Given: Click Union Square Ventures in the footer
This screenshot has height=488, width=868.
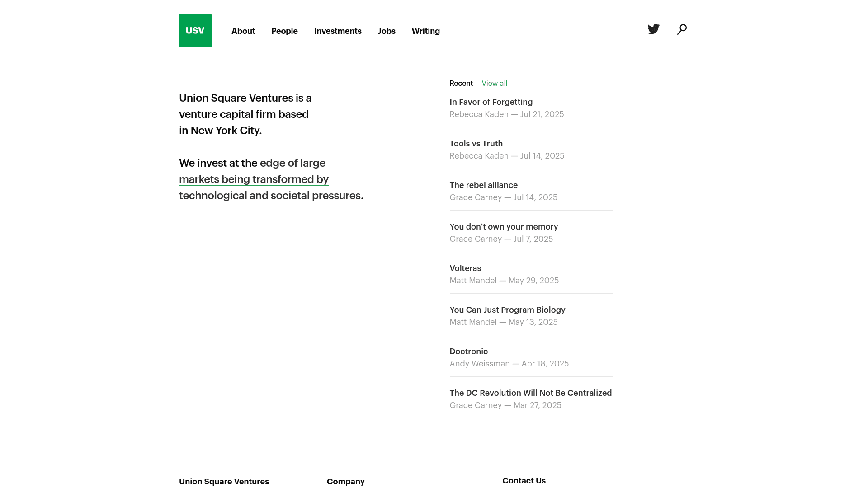Looking at the screenshot, I should [x=224, y=481].
